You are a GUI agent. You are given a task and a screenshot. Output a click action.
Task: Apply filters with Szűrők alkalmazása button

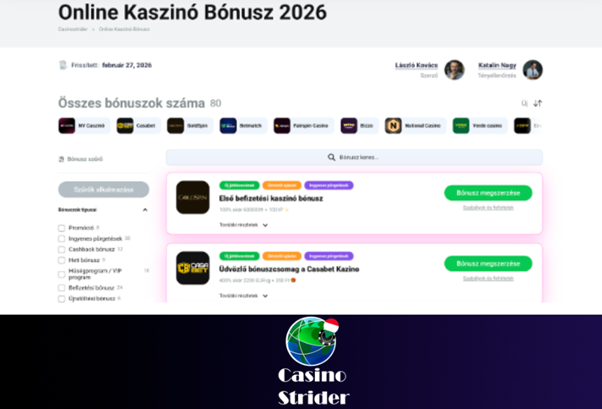[104, 190]
